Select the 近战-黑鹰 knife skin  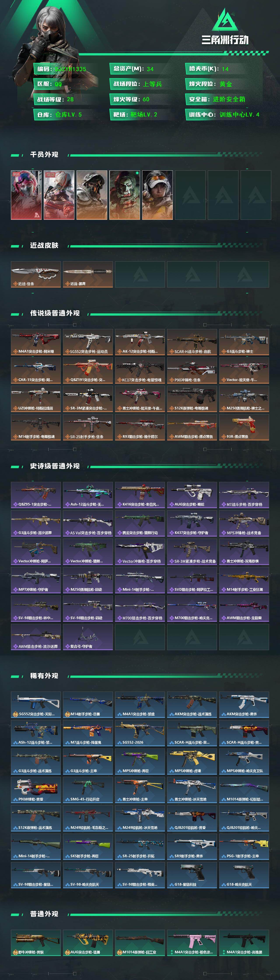pos(88,274)
